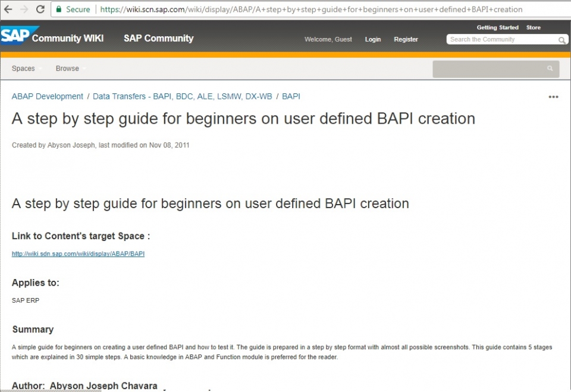Click the community search magnifier icon
Screen dimensions: 571x392
tap(561, 40)
